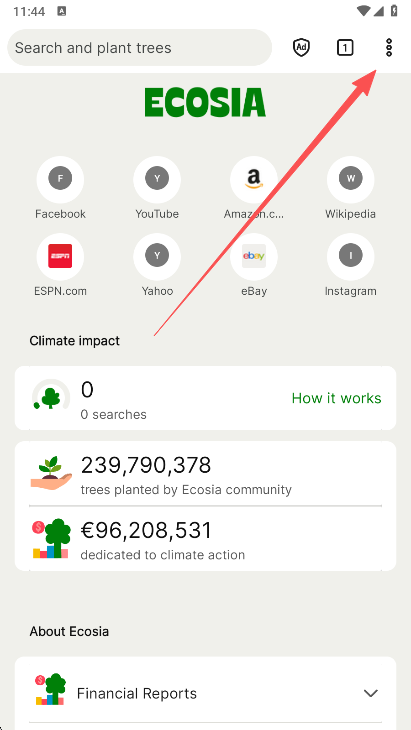Screen dimensions: 411x730
Task: Tap the How it works link
Action: pos(337,398)
